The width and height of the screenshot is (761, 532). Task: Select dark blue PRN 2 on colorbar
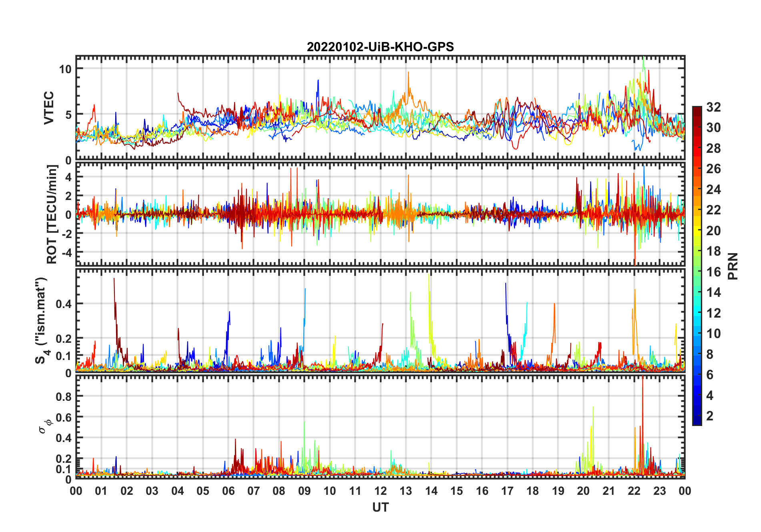tap(697, 416)
